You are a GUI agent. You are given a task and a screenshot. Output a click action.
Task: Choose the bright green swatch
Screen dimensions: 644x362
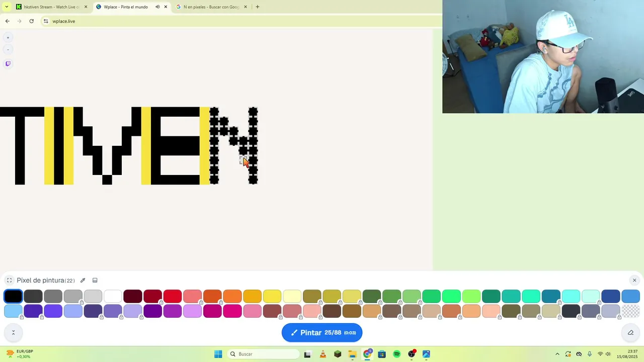pyautogui.click(x=451, y=297)
